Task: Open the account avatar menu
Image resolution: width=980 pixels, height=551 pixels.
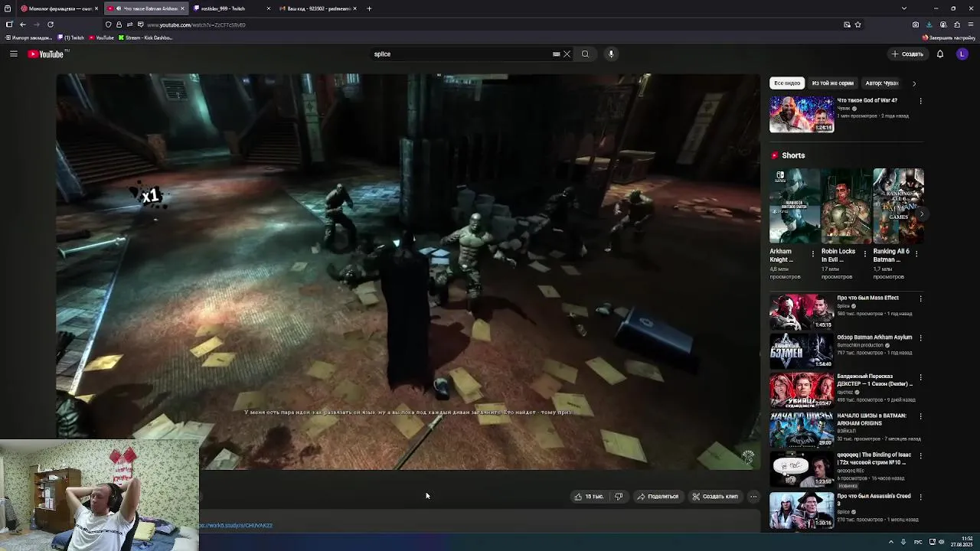Action: tap(962, 54)
